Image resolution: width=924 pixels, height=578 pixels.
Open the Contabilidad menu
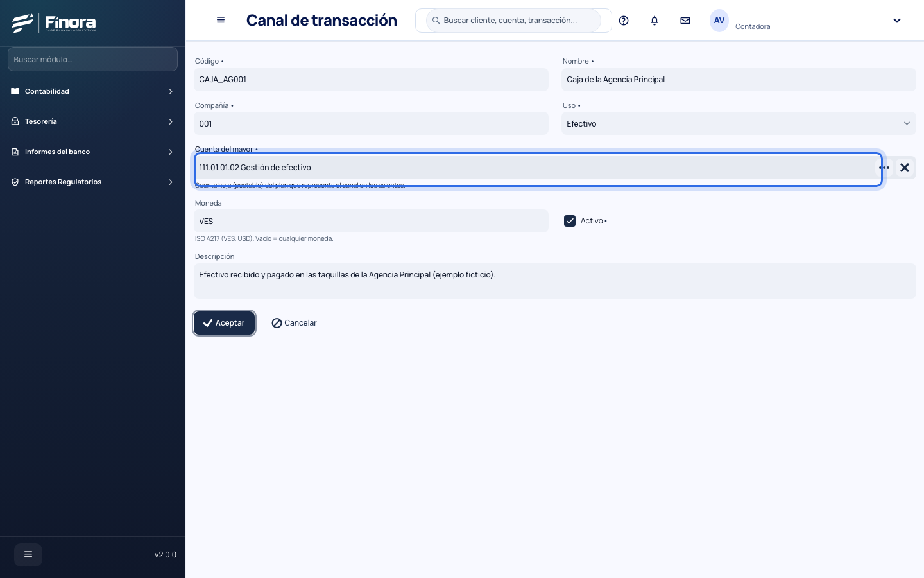pyautogui.click(x=92, y=91)
